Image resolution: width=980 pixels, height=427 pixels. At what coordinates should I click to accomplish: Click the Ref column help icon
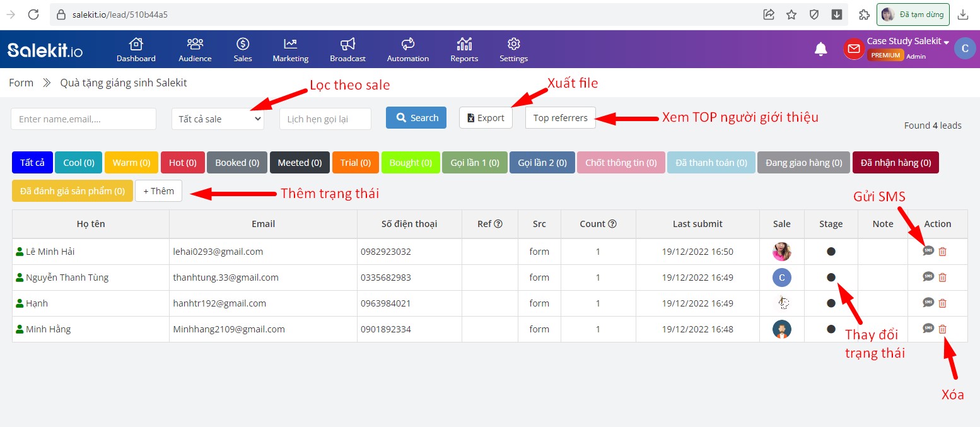498,224
